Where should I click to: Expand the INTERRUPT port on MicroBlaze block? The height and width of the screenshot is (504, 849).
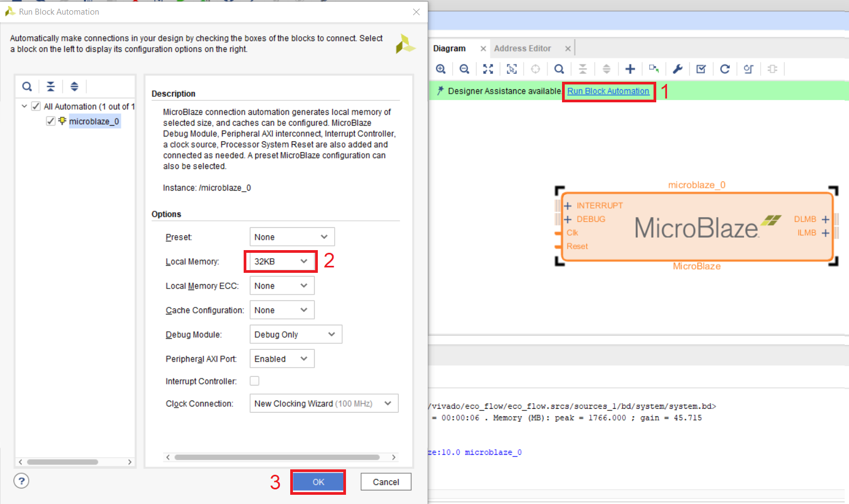(x=567, y=206)
